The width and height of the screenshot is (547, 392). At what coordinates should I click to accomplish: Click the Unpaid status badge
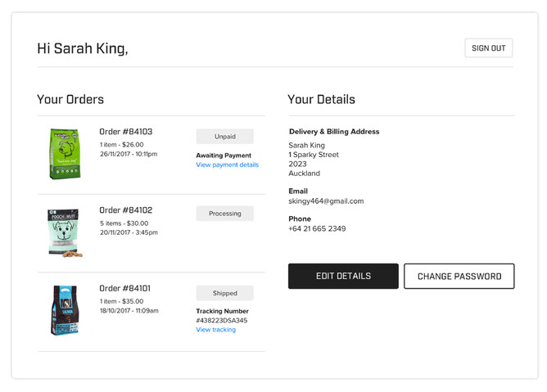pyautogui.click(x=224, y=137)
